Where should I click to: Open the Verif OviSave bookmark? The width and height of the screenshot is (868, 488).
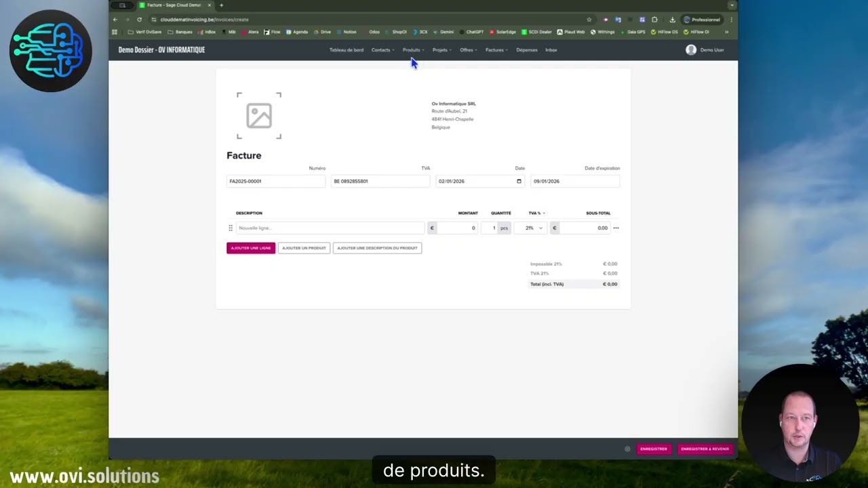(144, 32)
